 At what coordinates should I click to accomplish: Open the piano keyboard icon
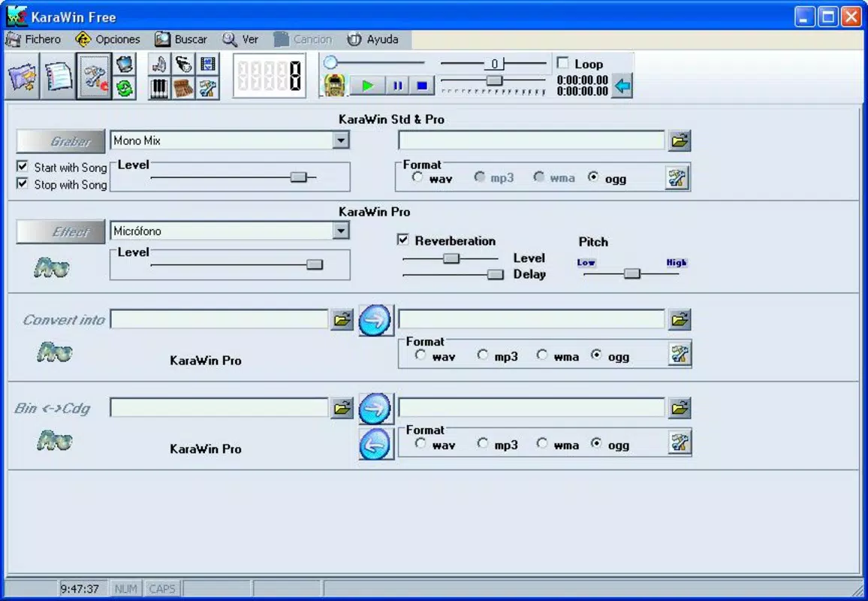pyautogui.click(x=159, y=88)
